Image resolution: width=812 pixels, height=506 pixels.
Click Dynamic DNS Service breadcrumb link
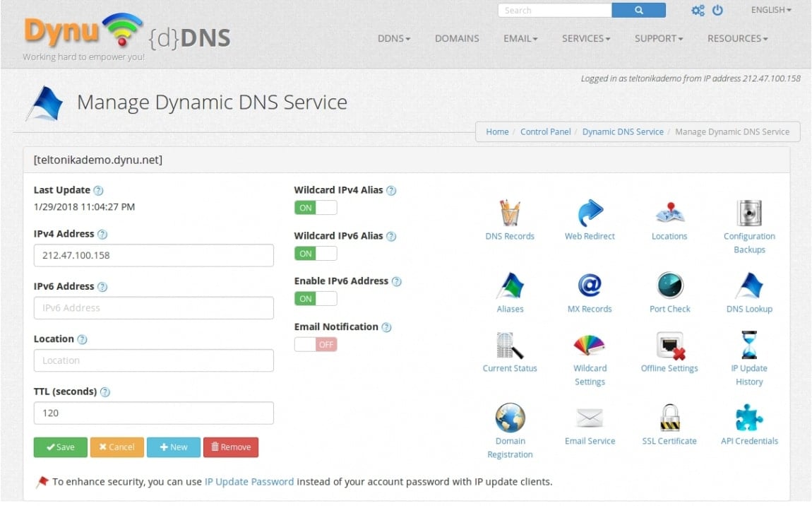pos(623,131)
